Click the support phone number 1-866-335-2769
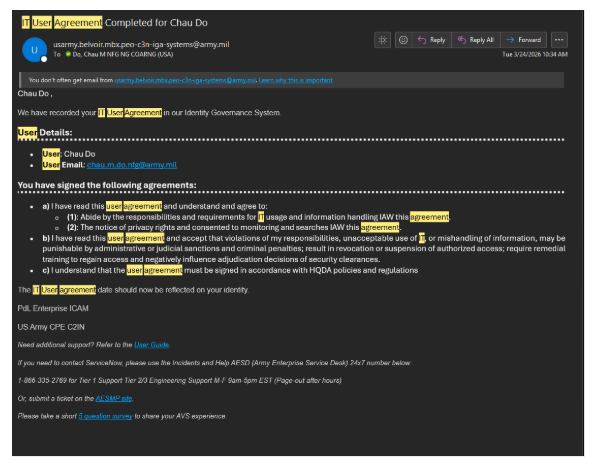 pos(42,381)
